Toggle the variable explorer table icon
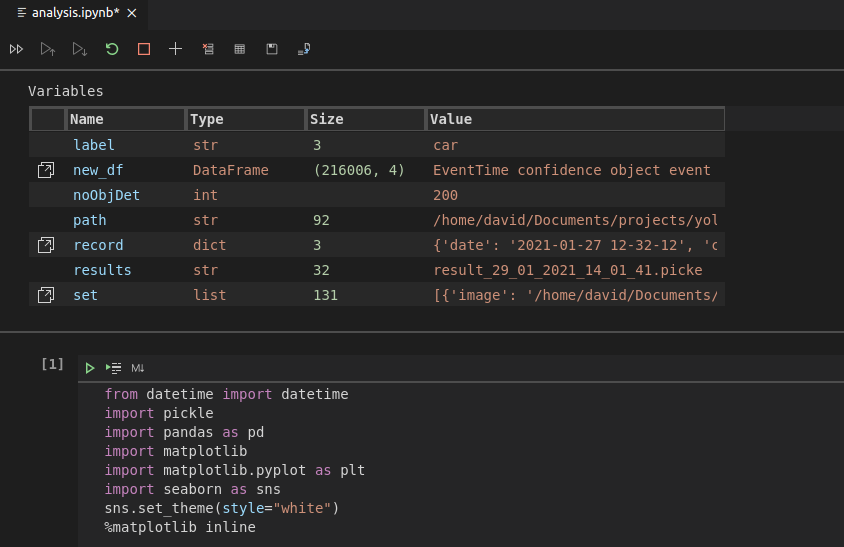This screenshot has width=844, height=547. click(239, 48)
